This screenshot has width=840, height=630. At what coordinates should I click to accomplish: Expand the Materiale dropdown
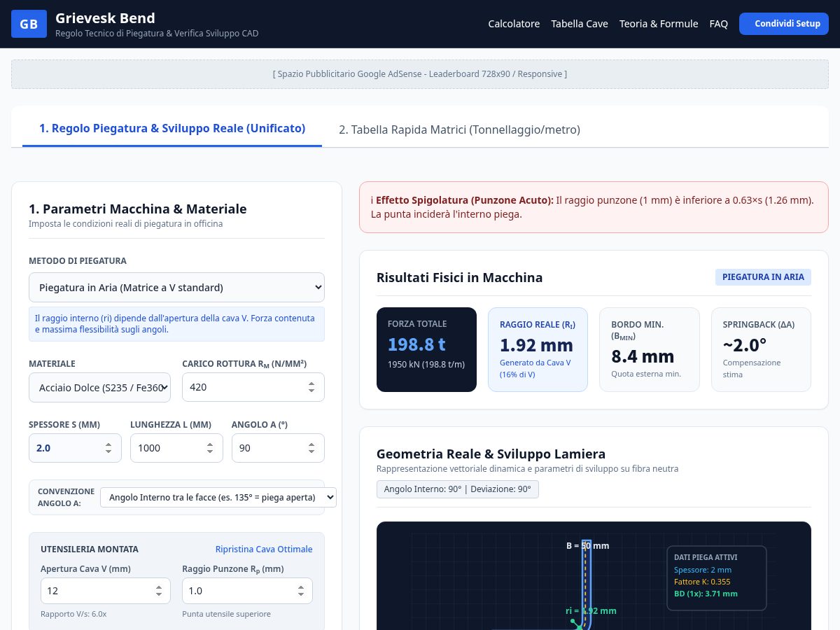99,387
